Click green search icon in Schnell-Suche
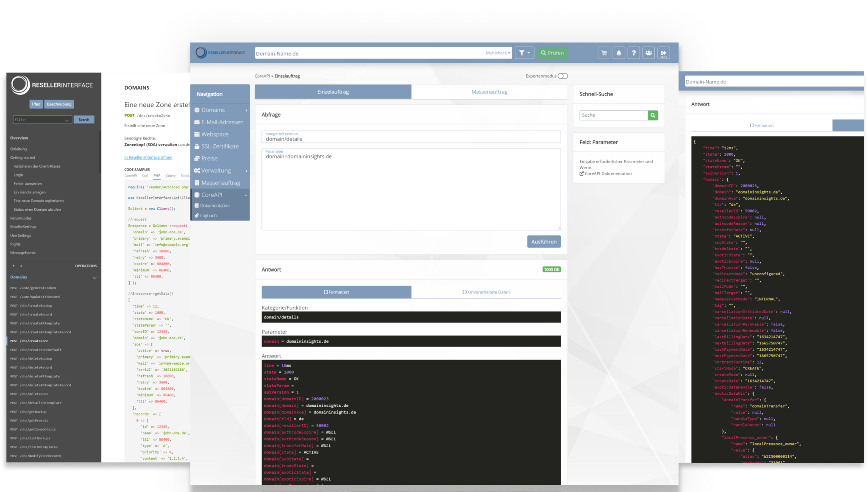Screen dimensions: 868x492 point(653,115)
